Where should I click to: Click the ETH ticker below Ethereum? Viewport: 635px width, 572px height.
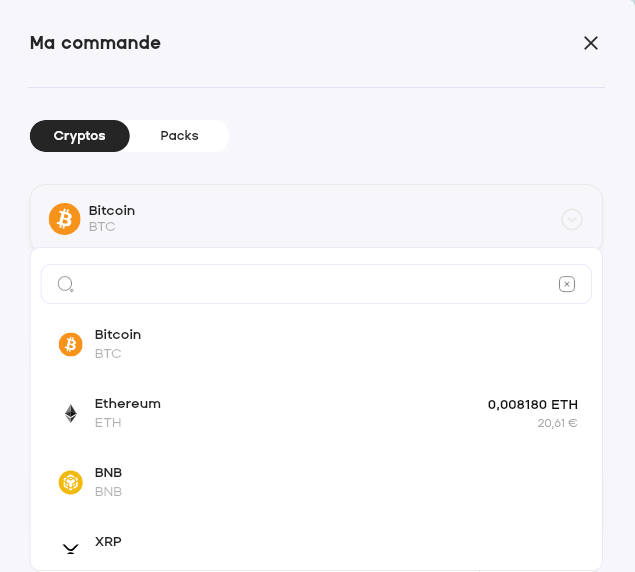(108, 423)
